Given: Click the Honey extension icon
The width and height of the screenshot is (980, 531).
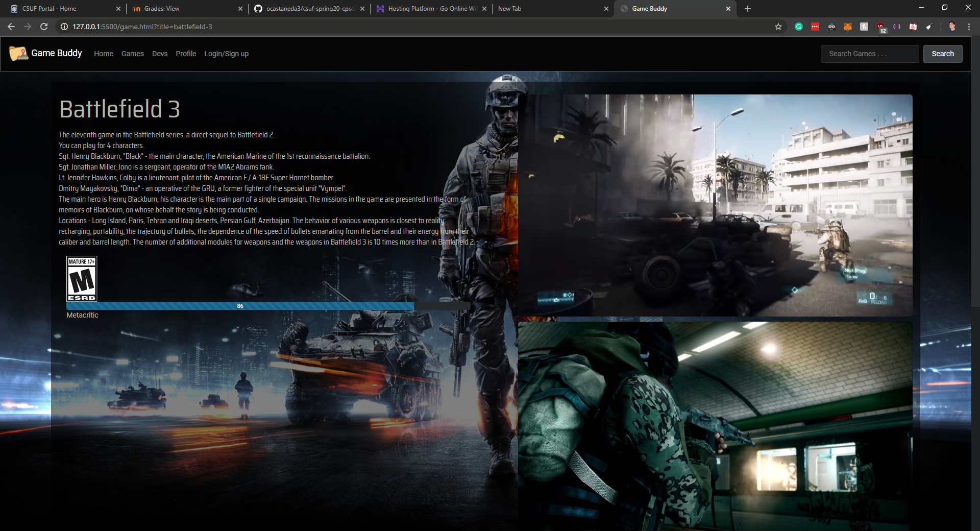Looking at the screenshot, I should click(864, 27).
